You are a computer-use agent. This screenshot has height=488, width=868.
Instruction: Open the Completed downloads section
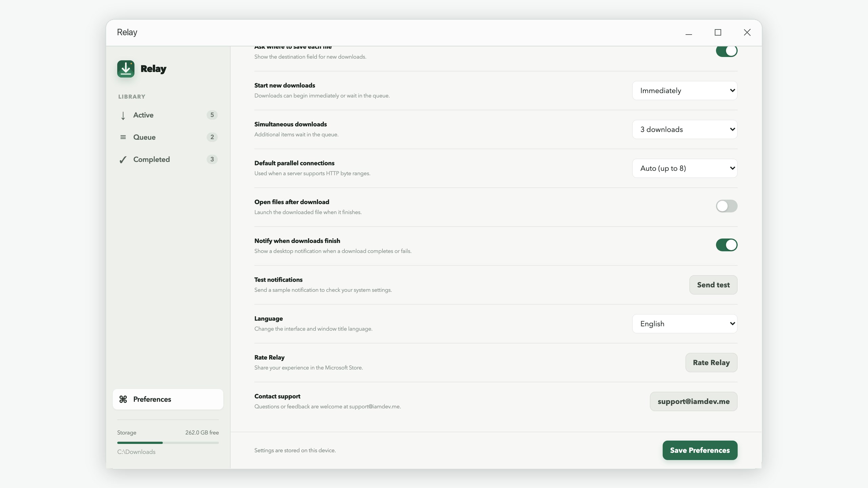click(168, 160)
